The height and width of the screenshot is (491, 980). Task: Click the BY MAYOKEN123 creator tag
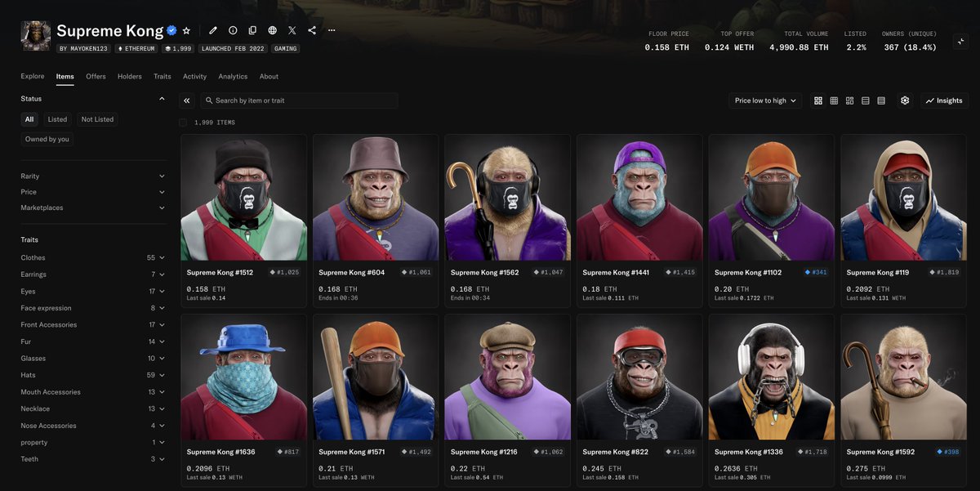(x=85, y=48)
